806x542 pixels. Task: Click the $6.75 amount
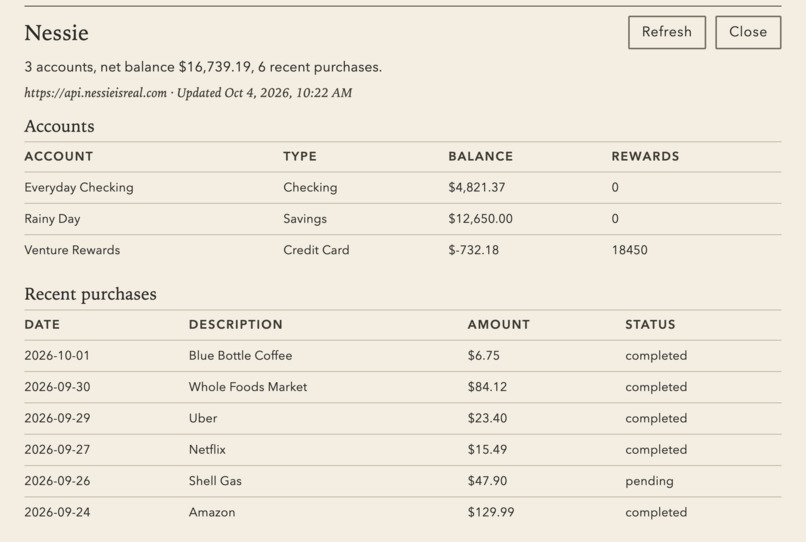(x=483, y=356)
